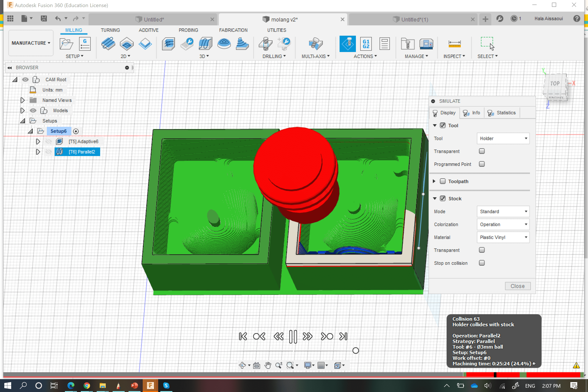The height and width of the screenshot is (392, 588).
Task: Select the Measure tool under Inspect
Action: click(454, 44)
